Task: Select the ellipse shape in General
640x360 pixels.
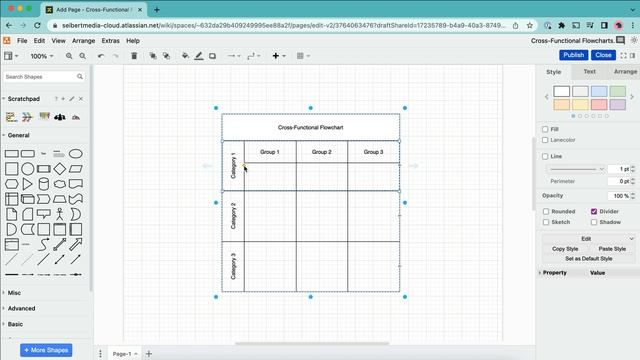Action: tap(76, 154)
